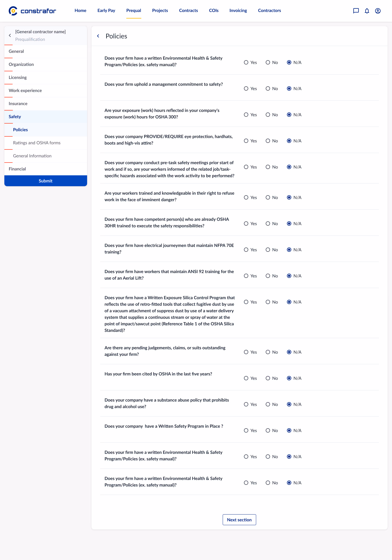Select N/A for management commitment to safety
This screenshot has height=560, width=392.
click(289, 88)
